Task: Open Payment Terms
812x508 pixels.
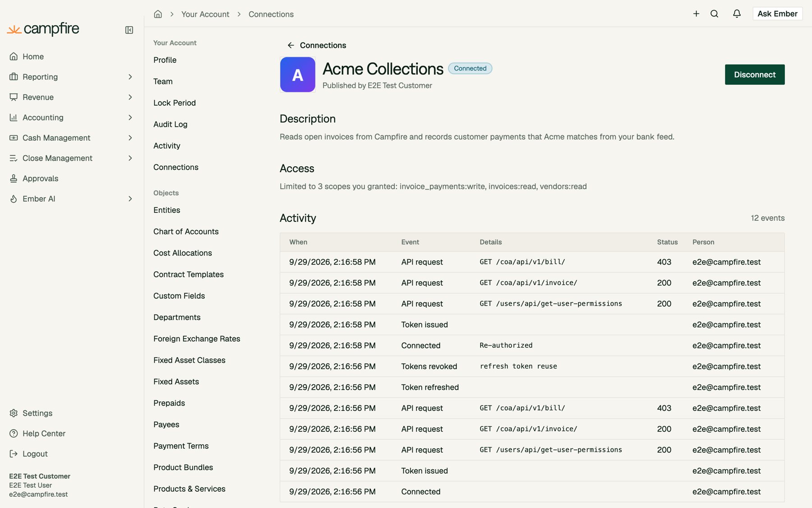Action: (x=181, y=446)
